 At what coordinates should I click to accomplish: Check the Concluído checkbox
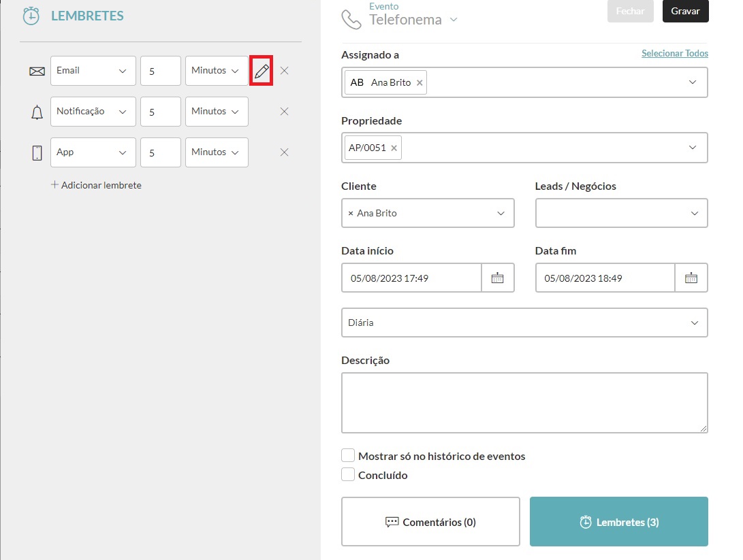pyautogui.click(x=348, y=475)
